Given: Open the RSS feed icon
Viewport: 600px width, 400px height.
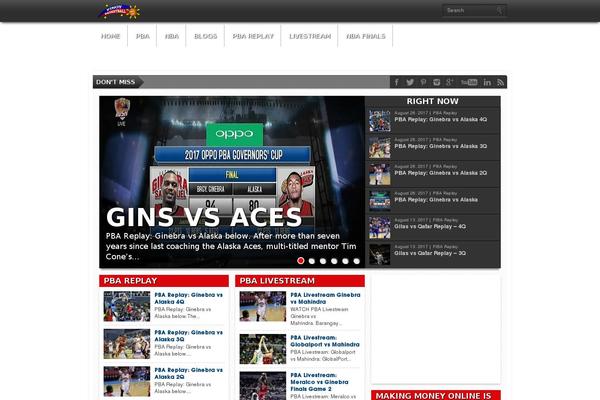Looking at the screenshot, I should click(x=501, y=82).
